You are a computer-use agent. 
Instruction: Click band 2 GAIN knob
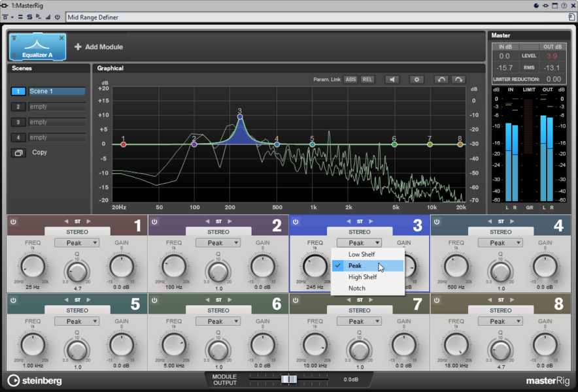pos(263,267)
